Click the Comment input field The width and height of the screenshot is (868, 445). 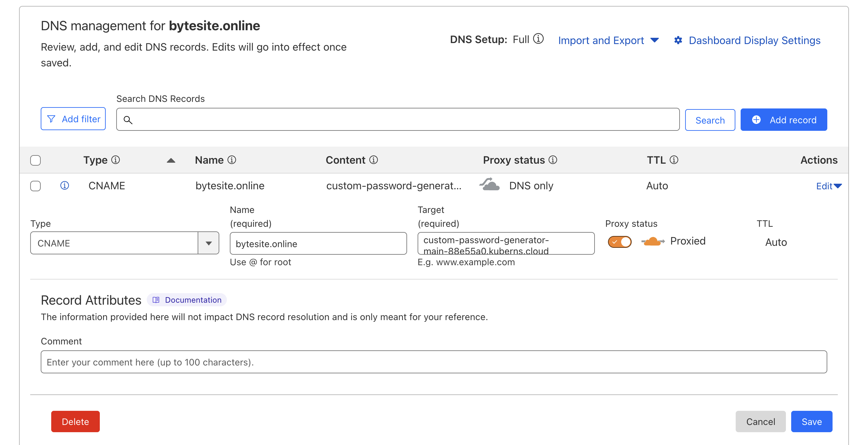434,362
